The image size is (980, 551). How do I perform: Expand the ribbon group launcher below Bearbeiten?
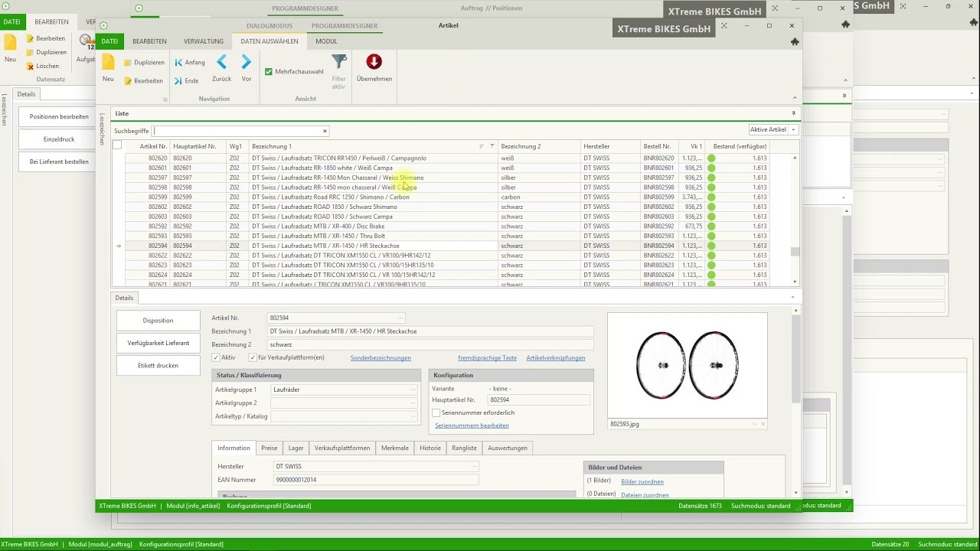(165, 99)
